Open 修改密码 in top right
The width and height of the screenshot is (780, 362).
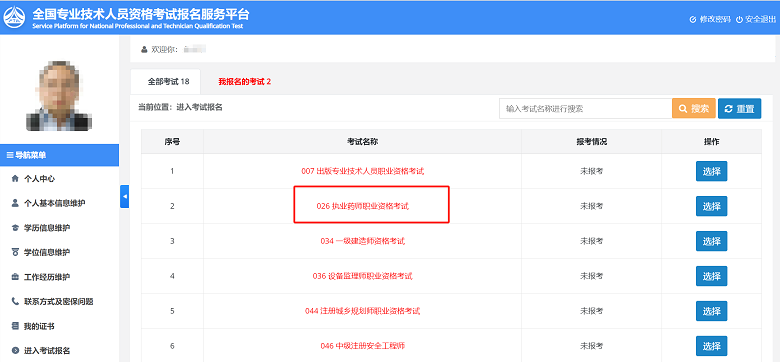tap(710, 19)
